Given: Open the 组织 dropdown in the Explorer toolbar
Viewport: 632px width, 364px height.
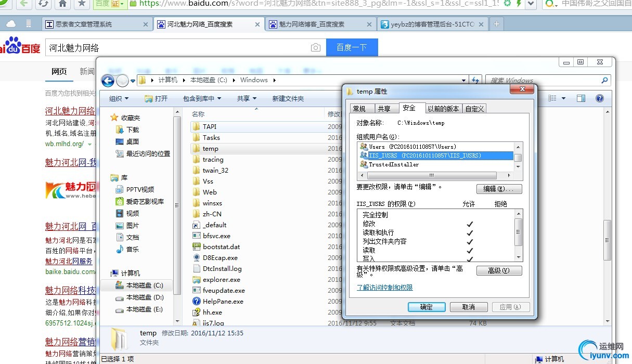Looking at the screenshot, I should pyautogui.click(x=119, y=98).
